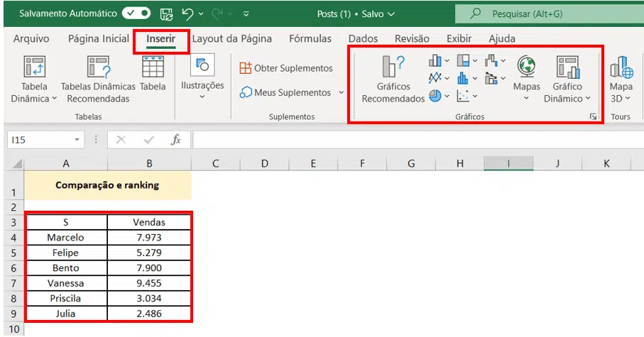
Task: Click the Undo arrow icon
Action: (x=187, y=14)
